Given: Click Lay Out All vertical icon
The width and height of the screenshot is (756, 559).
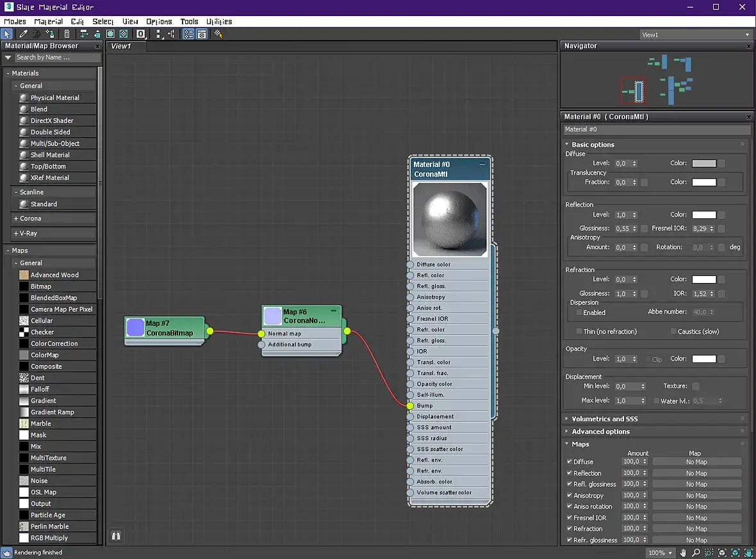Looking at the screenshot, I should point(158,34).
